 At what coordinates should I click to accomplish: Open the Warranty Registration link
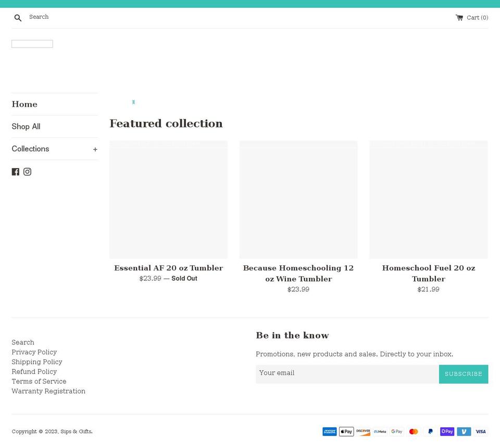click(x=48, y=391)
